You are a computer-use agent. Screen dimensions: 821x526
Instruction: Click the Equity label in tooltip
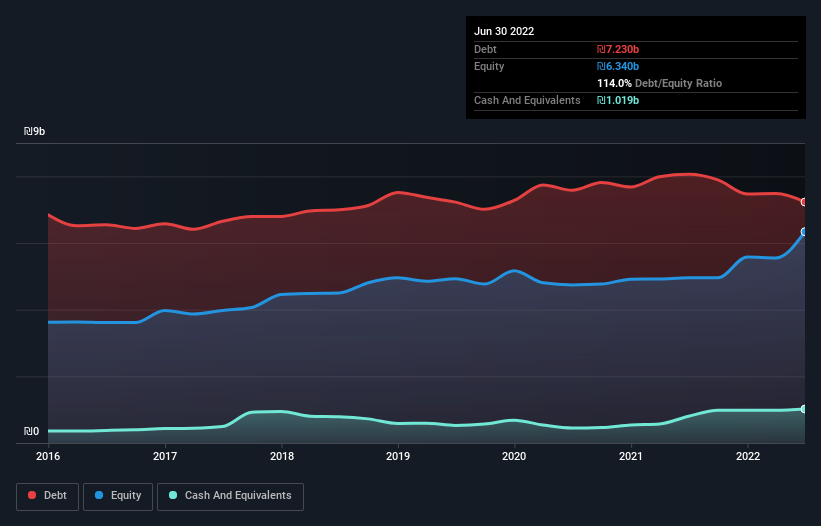click(x=489, y=66)
